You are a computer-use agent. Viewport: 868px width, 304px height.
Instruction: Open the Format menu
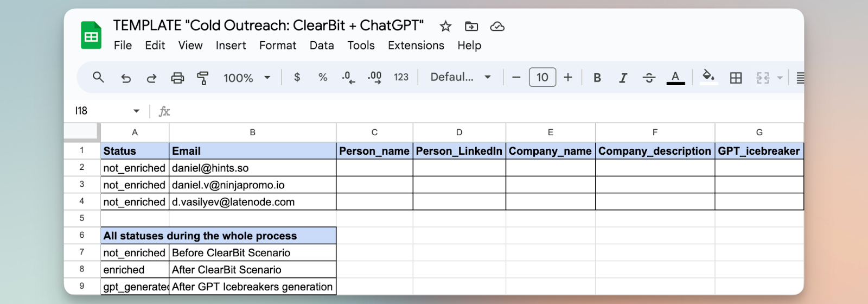click(x=278, y=46)
